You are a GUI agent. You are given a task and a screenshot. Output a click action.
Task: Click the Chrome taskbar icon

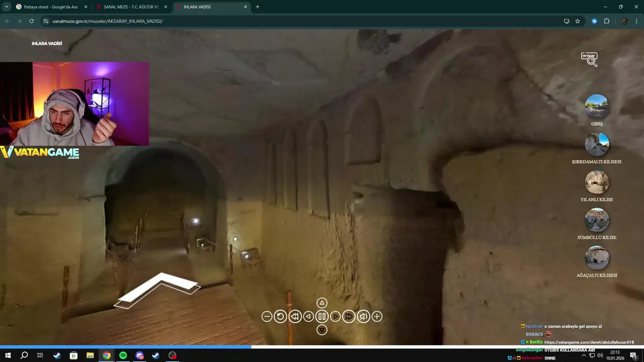(x=107, y=355)
